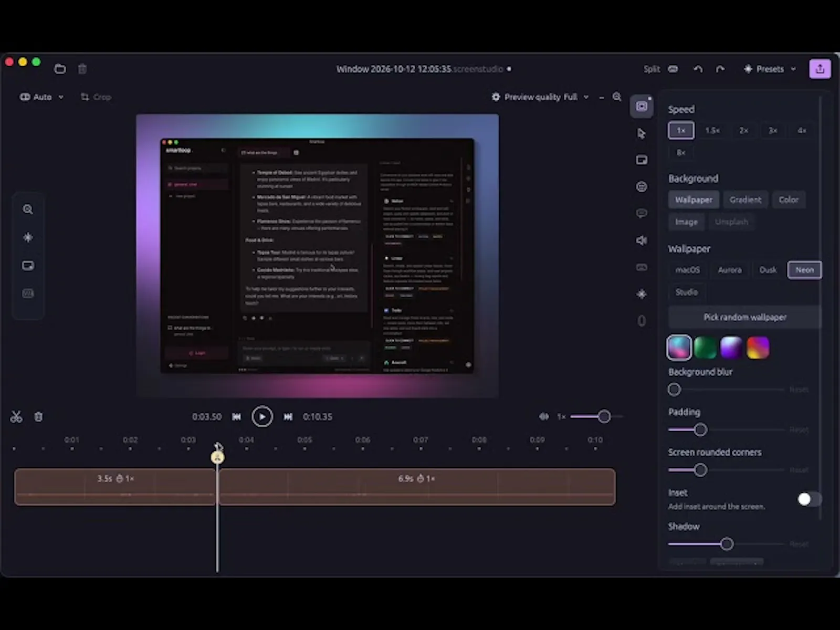840x630 pixels.
Task: Click the Screen rounded corners slider handle
Action: point(700,470)
